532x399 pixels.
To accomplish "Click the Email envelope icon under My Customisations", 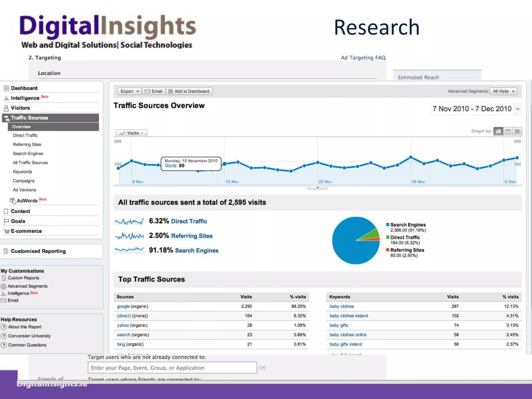I will click(4, 301).
